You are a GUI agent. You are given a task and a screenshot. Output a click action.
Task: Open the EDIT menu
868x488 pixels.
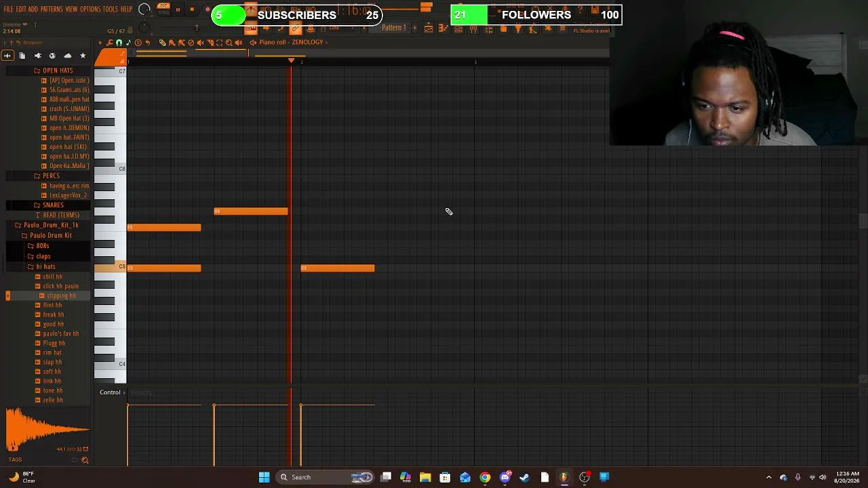21,9
